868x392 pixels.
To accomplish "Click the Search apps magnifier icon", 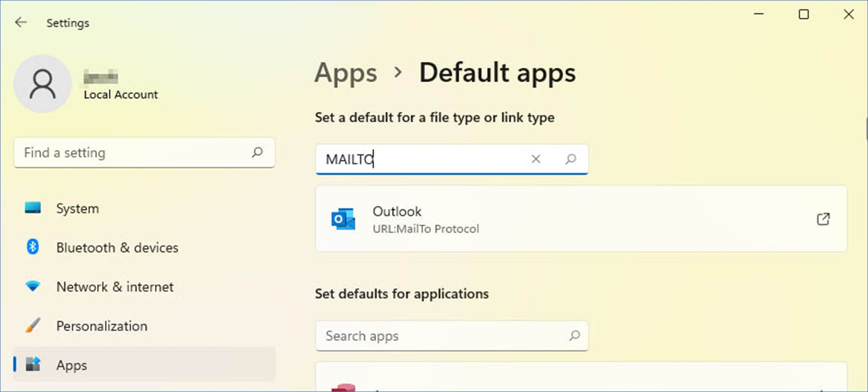I will click(x=575, y=336).
